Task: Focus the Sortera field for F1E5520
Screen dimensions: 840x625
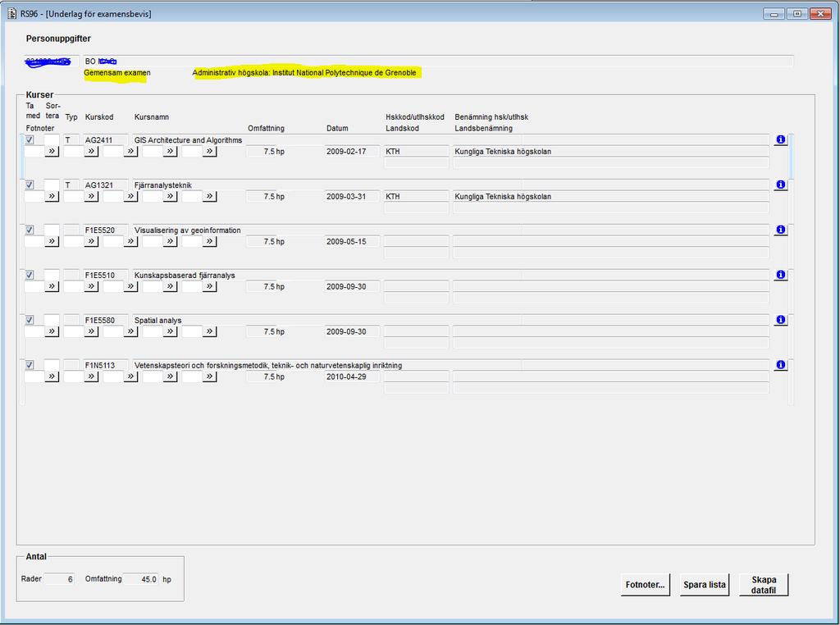Action: pyautogui.click(x=52, y=230)
